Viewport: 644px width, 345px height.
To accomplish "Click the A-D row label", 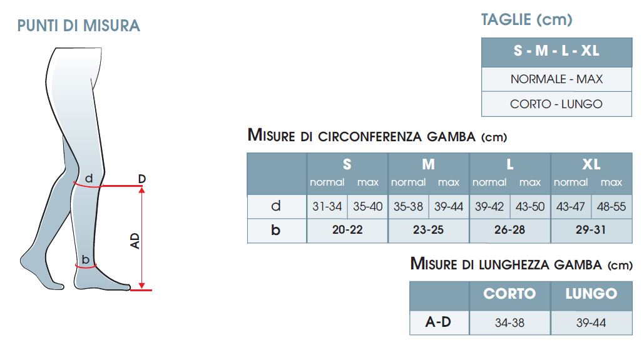I will coord(438,322).
